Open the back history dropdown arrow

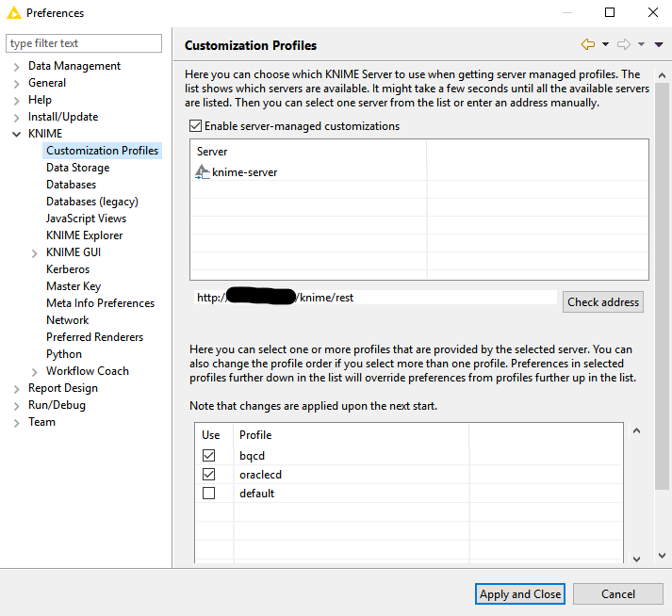point(605,44)
